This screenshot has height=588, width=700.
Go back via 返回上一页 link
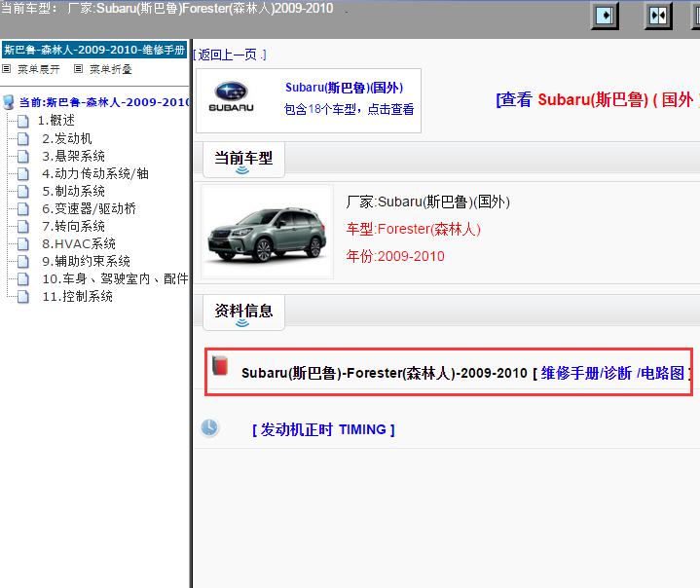[230, 55]
